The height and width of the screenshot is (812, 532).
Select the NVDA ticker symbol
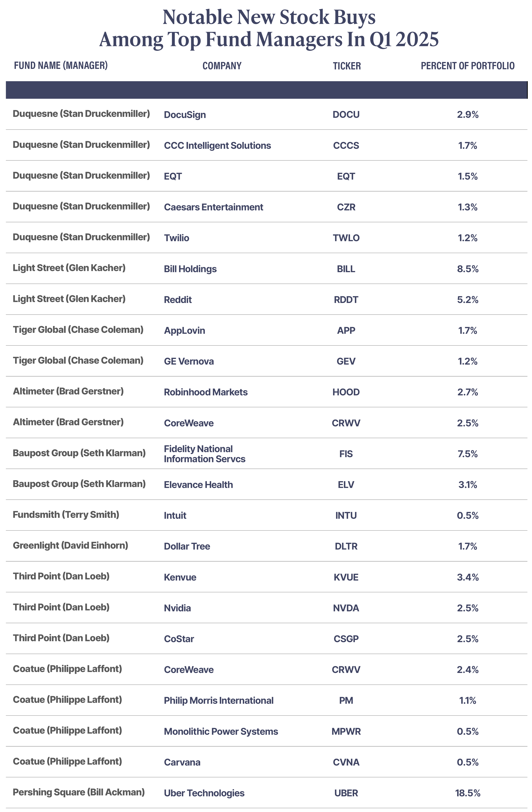coord(346,608)
